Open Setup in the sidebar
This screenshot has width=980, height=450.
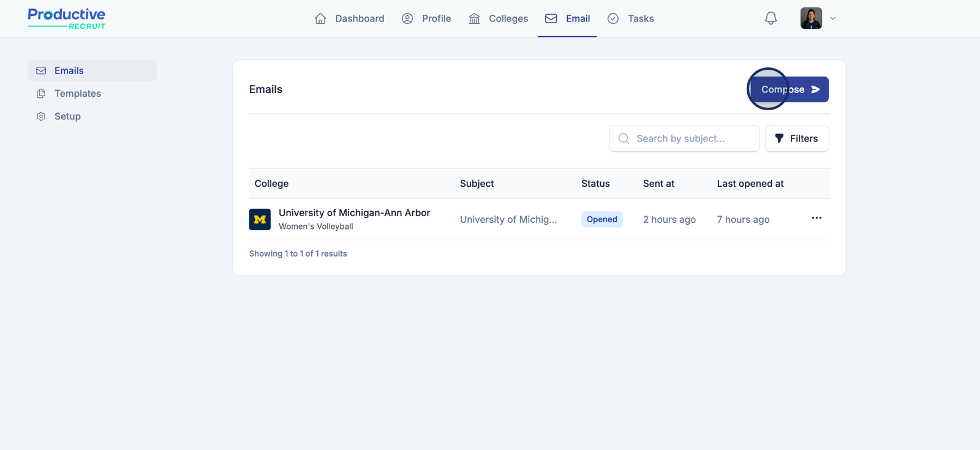point(92,116)
